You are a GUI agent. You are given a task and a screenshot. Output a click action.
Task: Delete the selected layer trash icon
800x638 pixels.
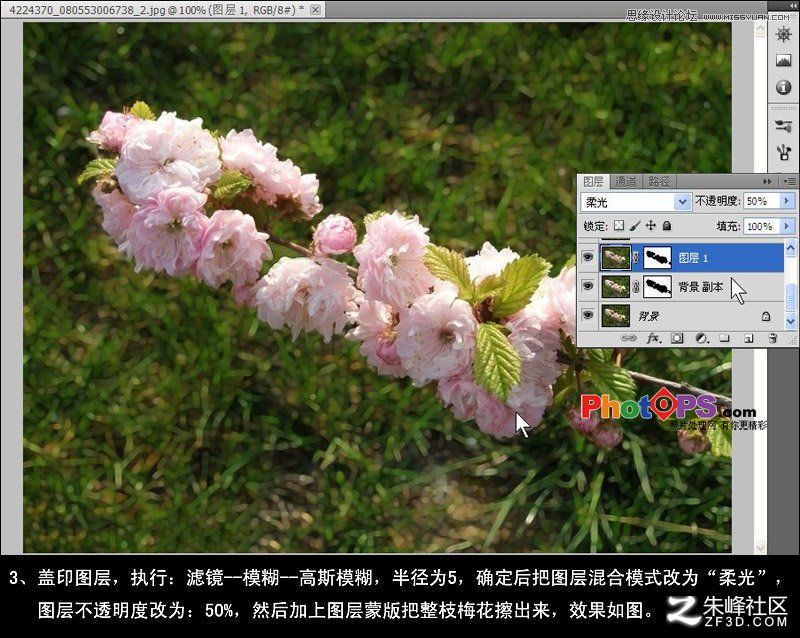(x=772, y=338)
